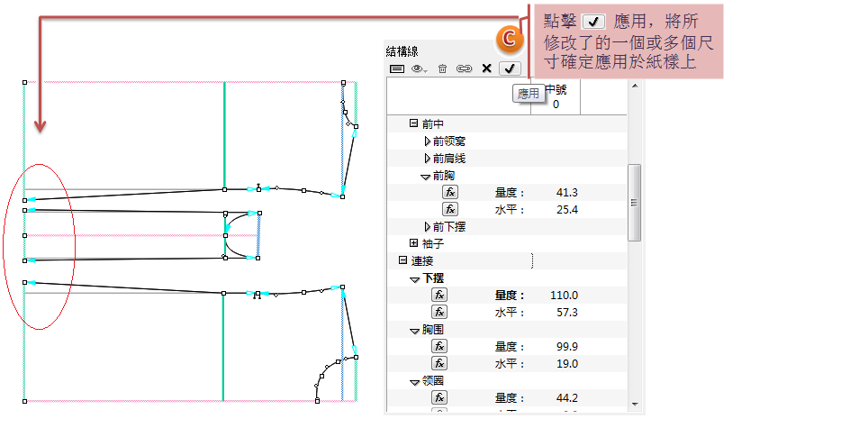Collapse the 連接 group
868x428 pixels.
pos(402,260)
